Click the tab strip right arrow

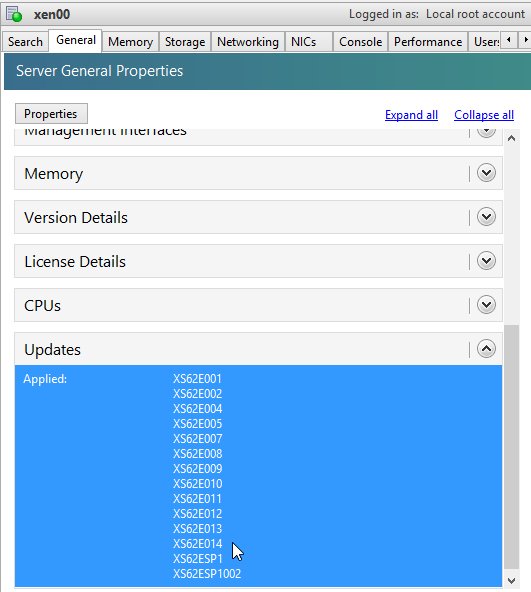click(x=525, y=40)
